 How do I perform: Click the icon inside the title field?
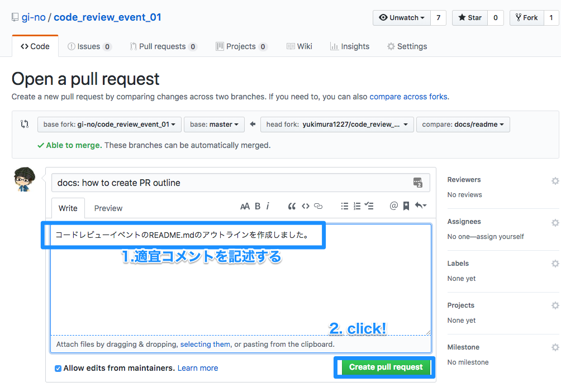click(417, 183)
